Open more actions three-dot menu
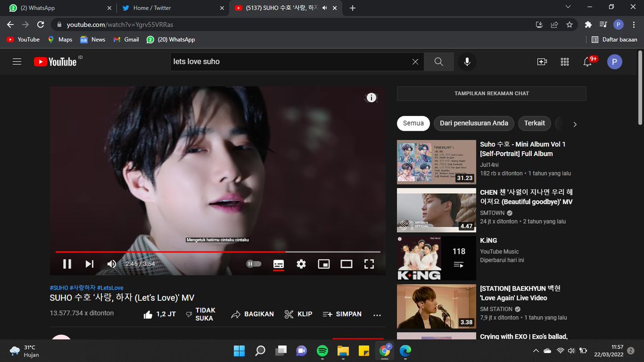 point(377,315)
